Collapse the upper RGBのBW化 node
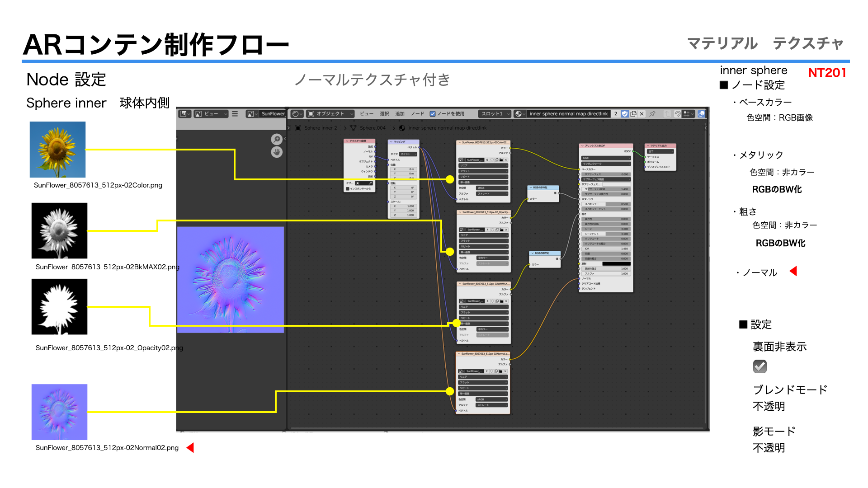 tap(531, 188)
